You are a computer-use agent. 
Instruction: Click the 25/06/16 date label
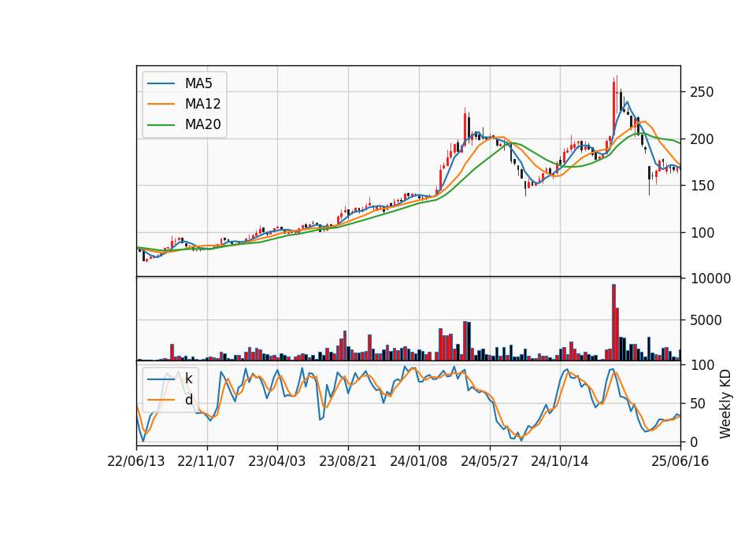click(680, 461)
